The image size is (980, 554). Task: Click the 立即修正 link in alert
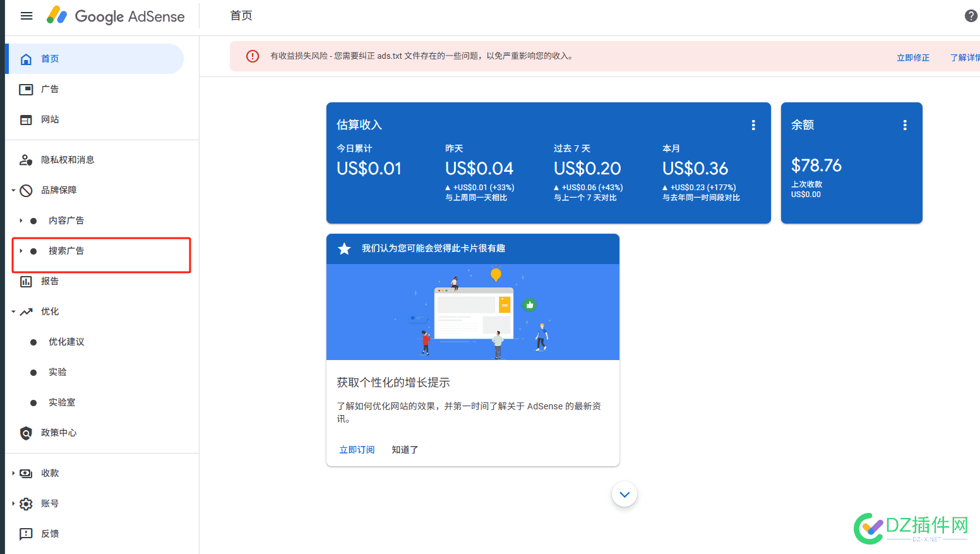point(913,57)
